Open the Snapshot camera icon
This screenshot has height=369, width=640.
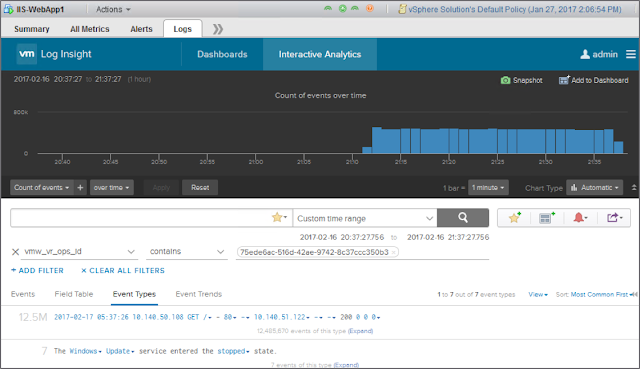pos(505,80)
